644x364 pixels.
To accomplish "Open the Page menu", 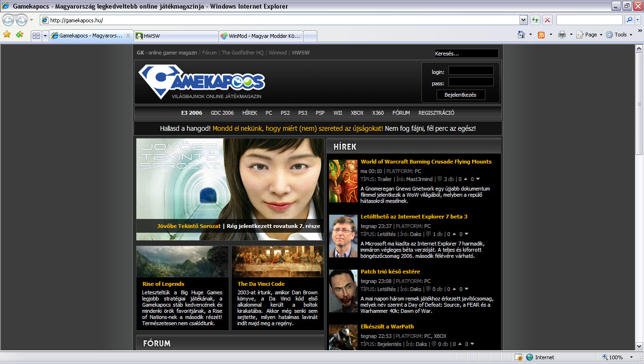I will (x=590, y=35).
